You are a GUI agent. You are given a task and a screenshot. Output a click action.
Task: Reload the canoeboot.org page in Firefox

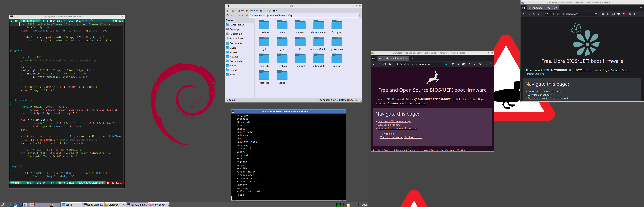tap(534, 14)
